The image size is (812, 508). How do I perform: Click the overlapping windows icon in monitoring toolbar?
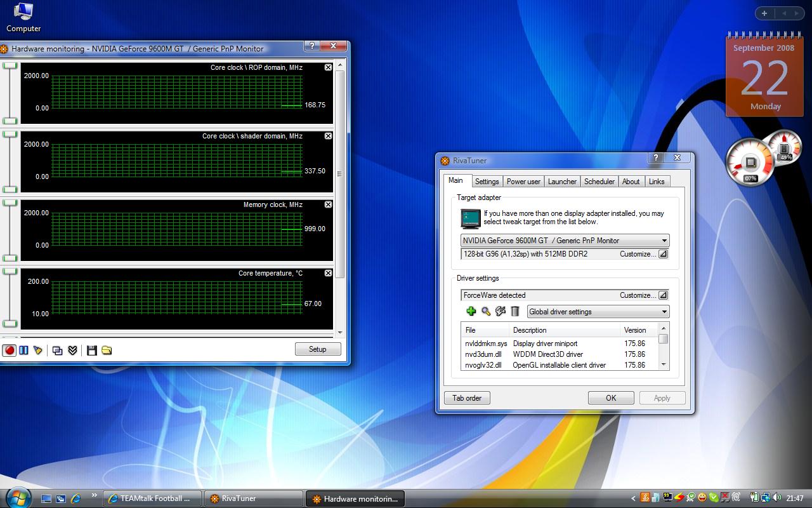click(x=58, y=350)
